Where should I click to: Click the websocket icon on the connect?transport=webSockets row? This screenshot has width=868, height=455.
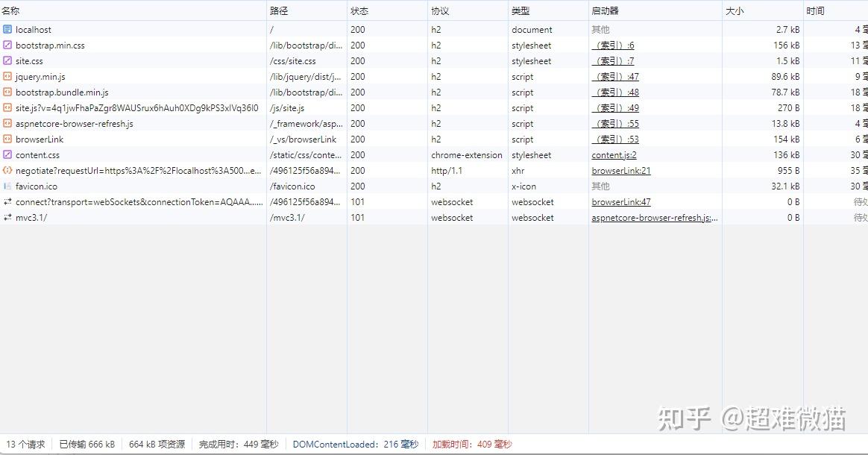(x=7, y=201)
